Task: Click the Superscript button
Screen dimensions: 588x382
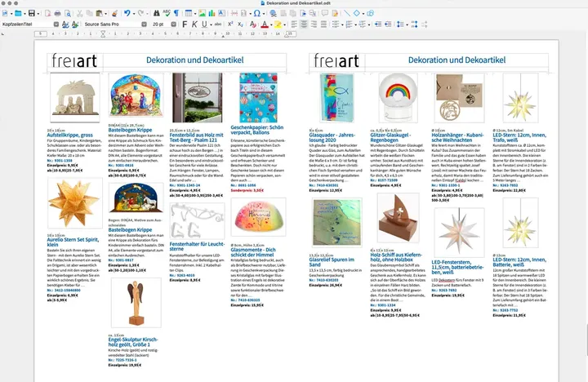Action: pos(230,24)
